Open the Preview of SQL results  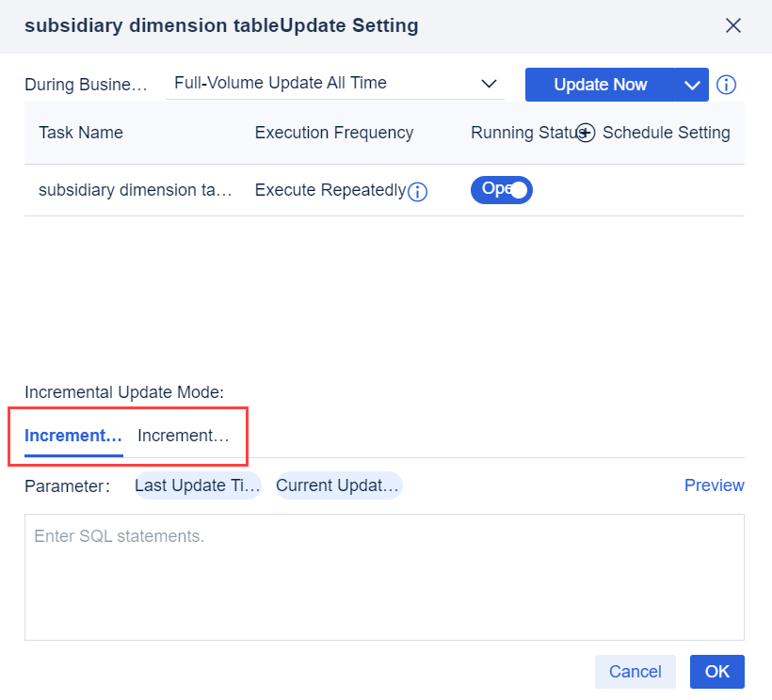click(714, 485)
